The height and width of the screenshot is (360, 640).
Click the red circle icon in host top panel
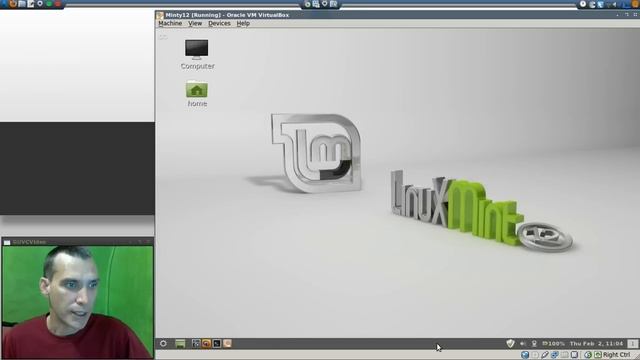coord(58,4)
